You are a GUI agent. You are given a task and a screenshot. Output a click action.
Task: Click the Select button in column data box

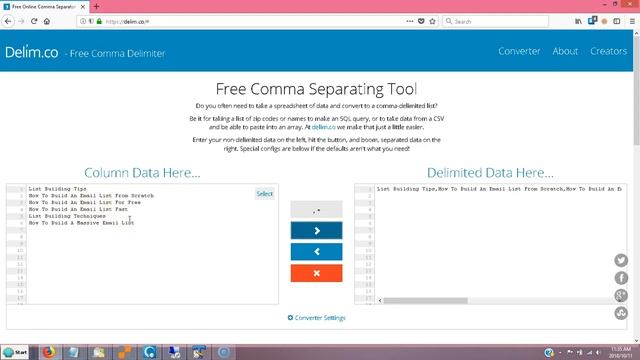264,194
